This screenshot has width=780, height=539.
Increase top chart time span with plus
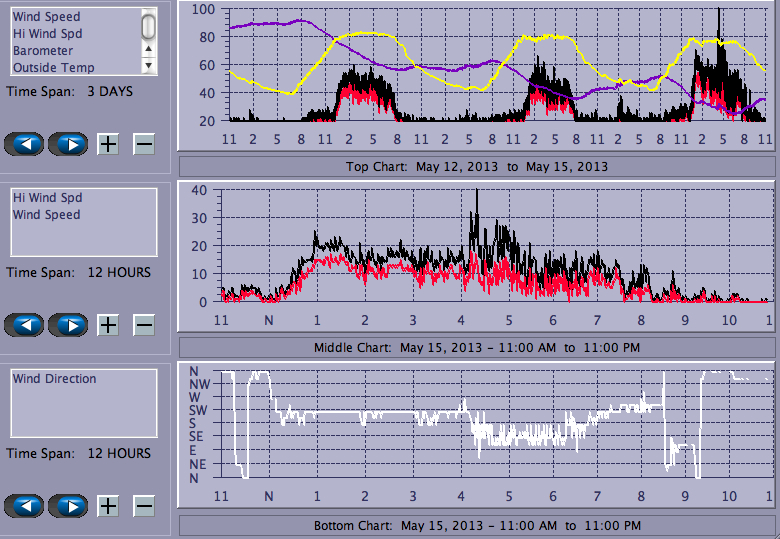pos(108,144)
